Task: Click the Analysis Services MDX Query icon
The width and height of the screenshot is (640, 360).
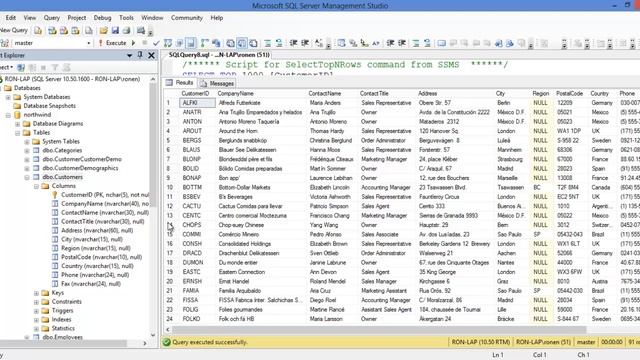Action: (x=52, y=30)
